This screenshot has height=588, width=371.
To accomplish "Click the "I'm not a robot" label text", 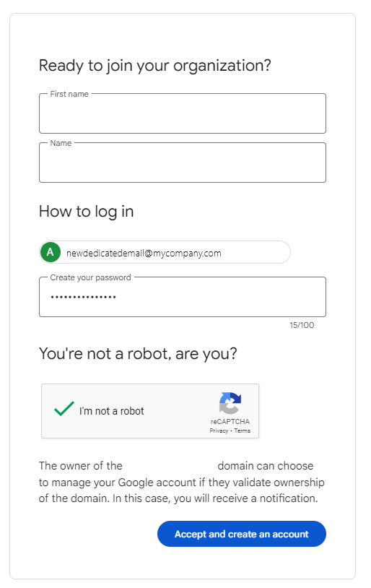I will [112, 411].
